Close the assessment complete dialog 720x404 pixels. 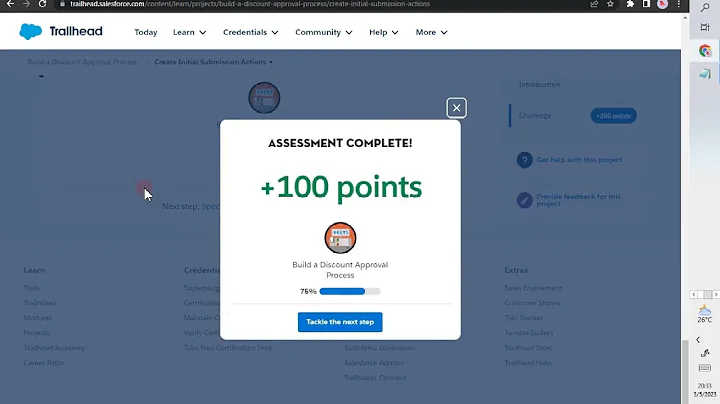click(456, 108)
